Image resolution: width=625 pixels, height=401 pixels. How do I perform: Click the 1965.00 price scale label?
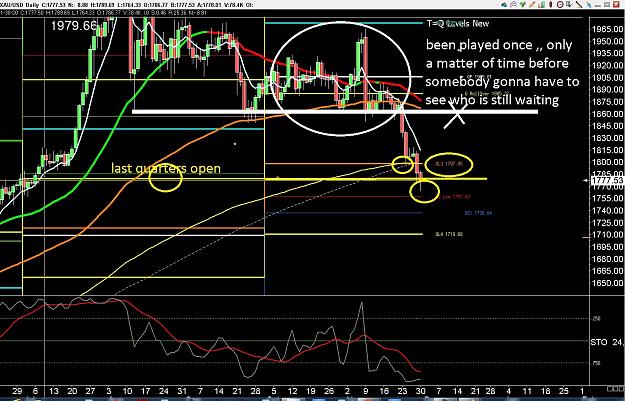coord(607,29)
